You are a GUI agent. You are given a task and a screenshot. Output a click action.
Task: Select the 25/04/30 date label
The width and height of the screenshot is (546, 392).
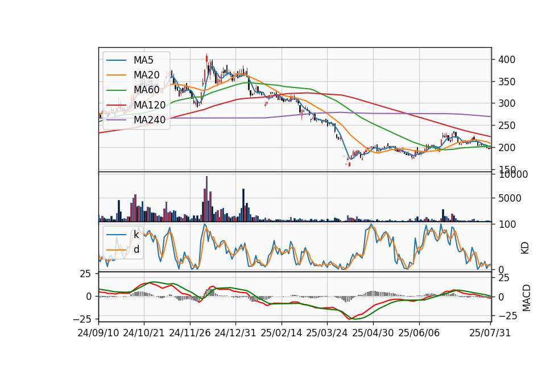pyautogui.click(x=373, y=333)
